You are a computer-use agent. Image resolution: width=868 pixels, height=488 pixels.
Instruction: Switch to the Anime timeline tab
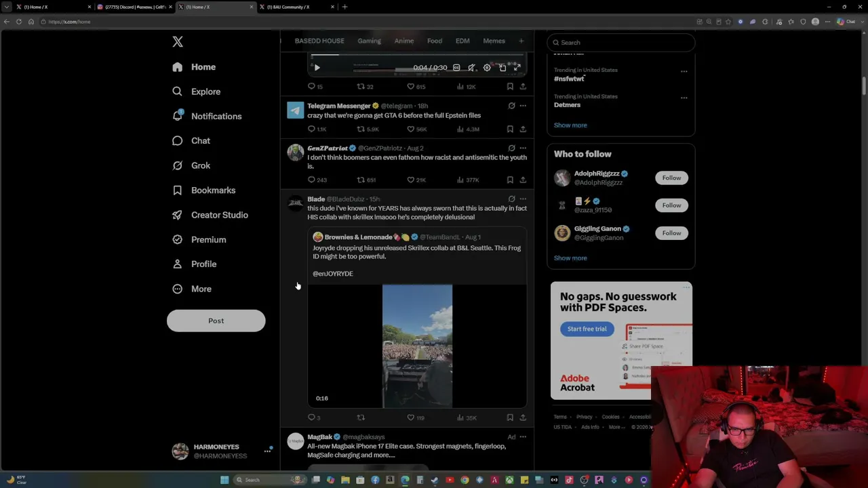click(x=404, y=41)
